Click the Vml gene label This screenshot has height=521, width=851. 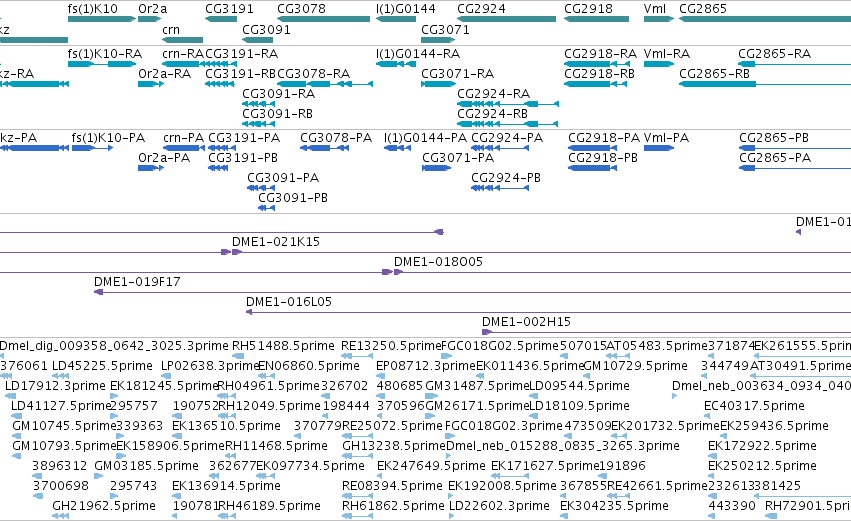coord(655,9)
